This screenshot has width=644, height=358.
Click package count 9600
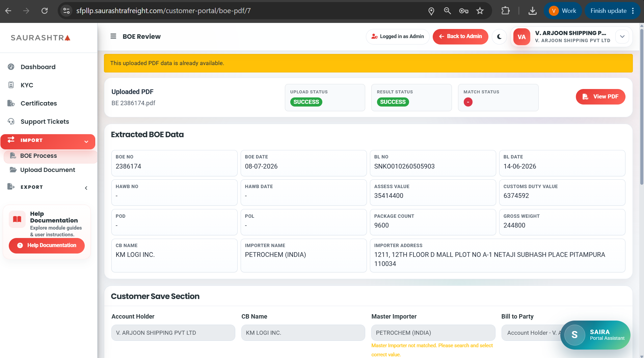381,225
